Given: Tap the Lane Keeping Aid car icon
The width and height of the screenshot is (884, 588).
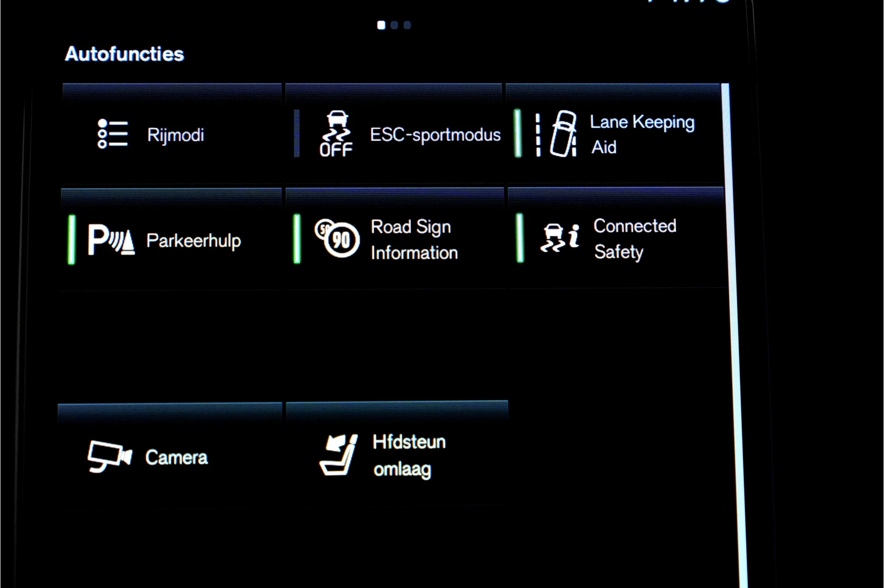Looking at the screenshot, I should click(x=557, y=134).
